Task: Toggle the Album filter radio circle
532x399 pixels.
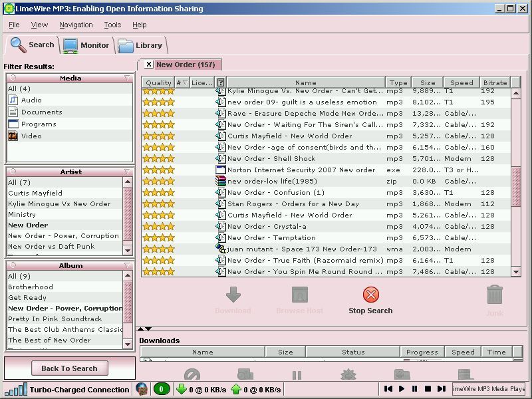Action: click(13, 265)
